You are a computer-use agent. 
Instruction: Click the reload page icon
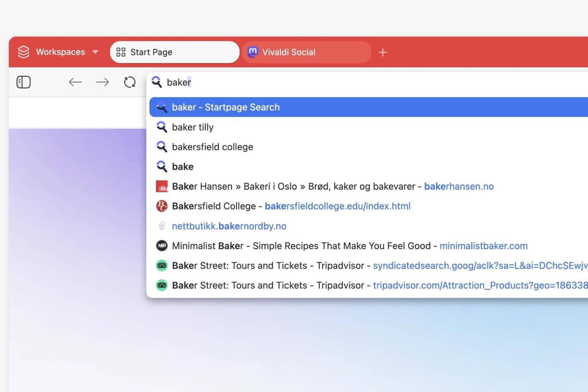pyautogui.click(x=130, y=82)
